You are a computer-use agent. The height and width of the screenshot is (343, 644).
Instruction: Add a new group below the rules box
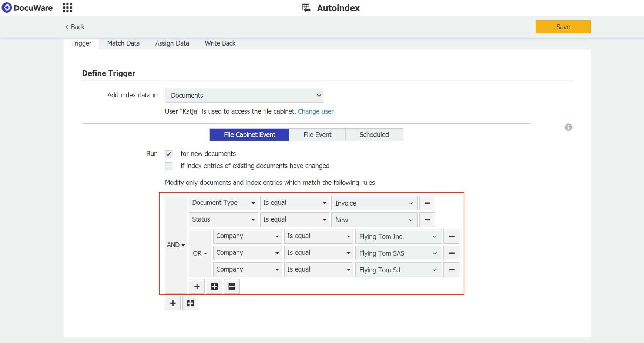tap(190, 303)
